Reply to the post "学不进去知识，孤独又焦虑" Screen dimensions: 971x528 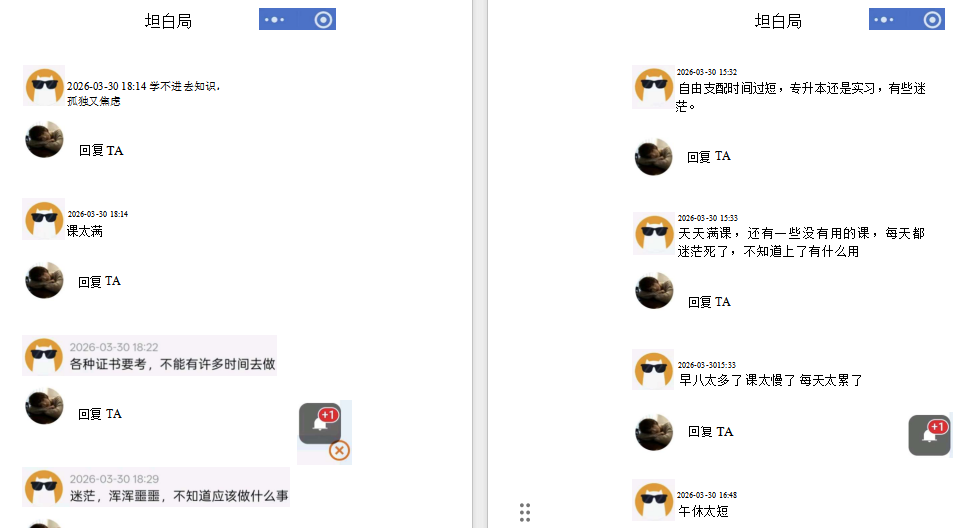click(101, 151)
